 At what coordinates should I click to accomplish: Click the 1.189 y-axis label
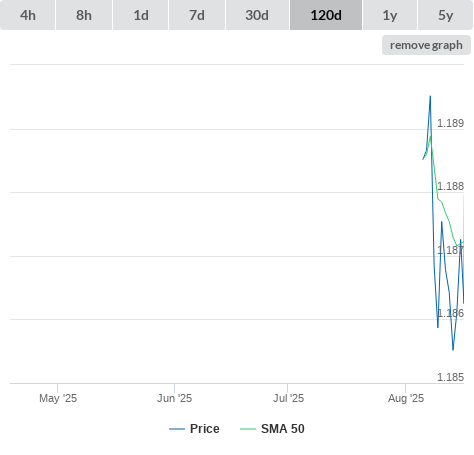(450, 123)
